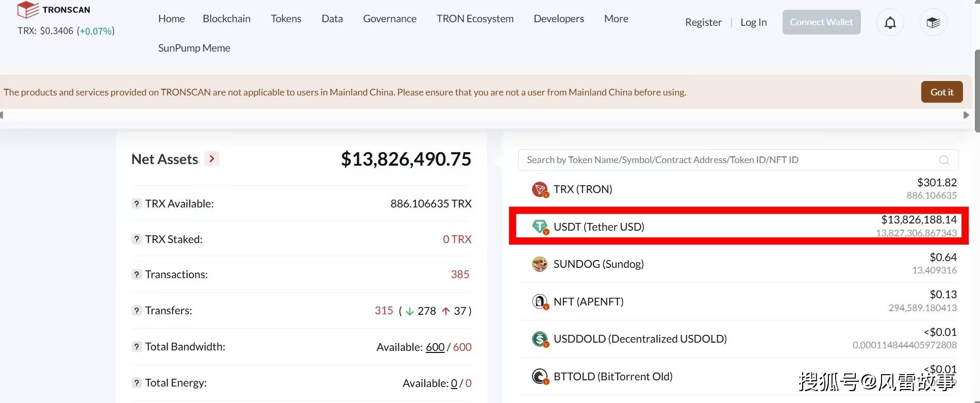
Task: Click the help icon beside Transfers
Action: [x=137, y=311]
